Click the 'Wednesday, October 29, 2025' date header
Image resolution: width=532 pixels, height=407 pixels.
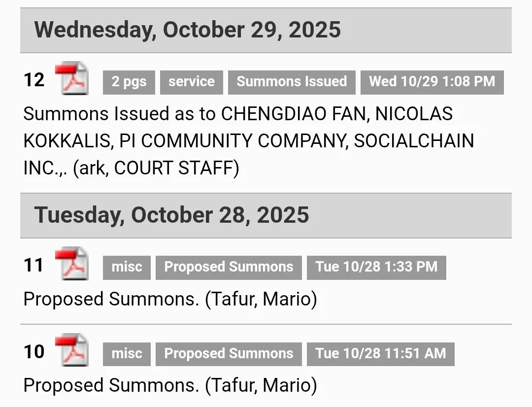point(187,30)
